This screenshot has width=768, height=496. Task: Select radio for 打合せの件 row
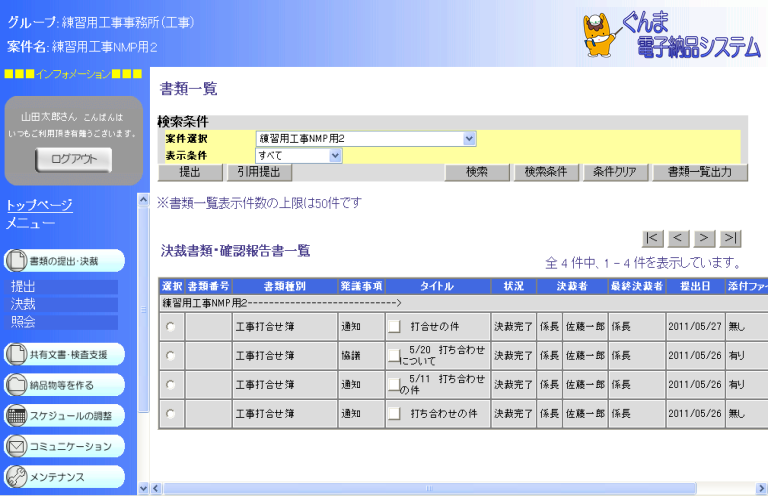(x=170, y=327)
